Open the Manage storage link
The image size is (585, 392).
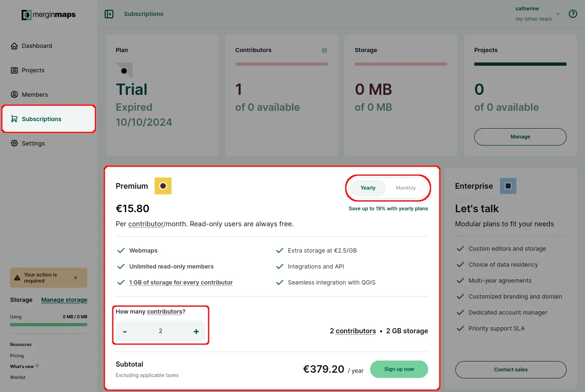click(64, 300)
